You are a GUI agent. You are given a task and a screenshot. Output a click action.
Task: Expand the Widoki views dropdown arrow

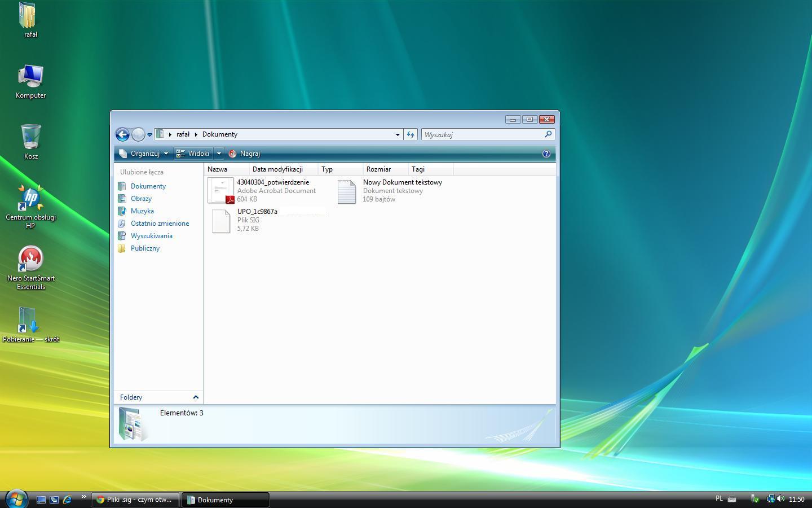pyautogui.click(x=219, y=154)
